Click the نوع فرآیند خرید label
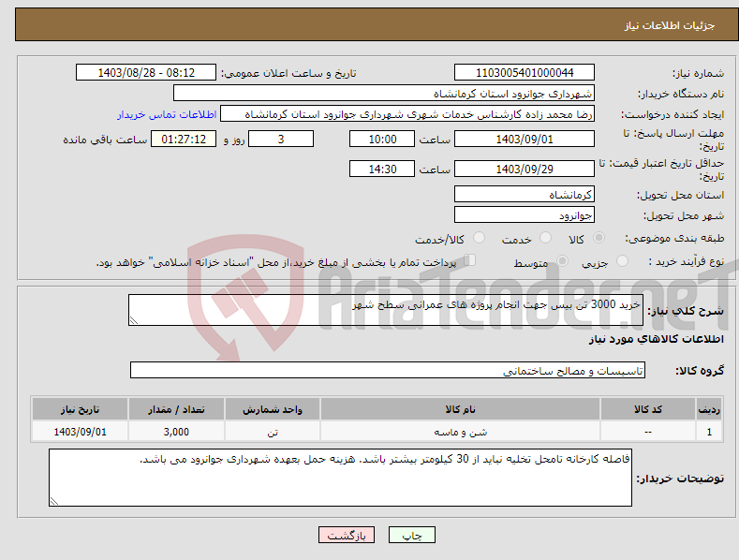 click(687, 261)
